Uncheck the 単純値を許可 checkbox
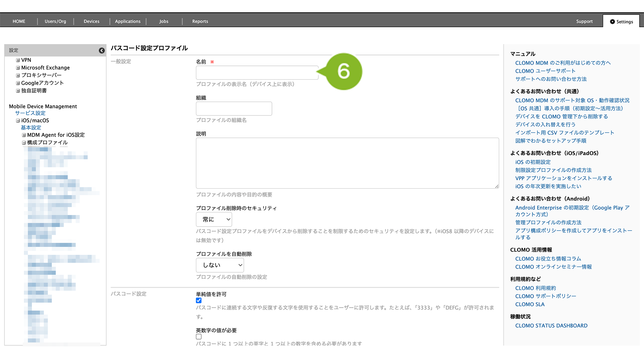Image resolution: width=644 pixels, height=362 pixels. click(x=199, y=300)
